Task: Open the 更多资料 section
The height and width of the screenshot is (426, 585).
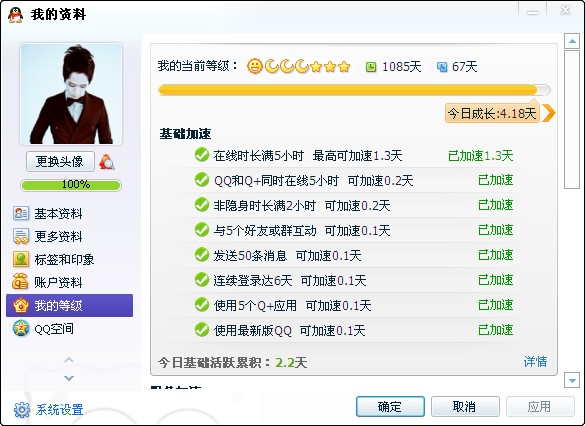Action: point(58,237)
